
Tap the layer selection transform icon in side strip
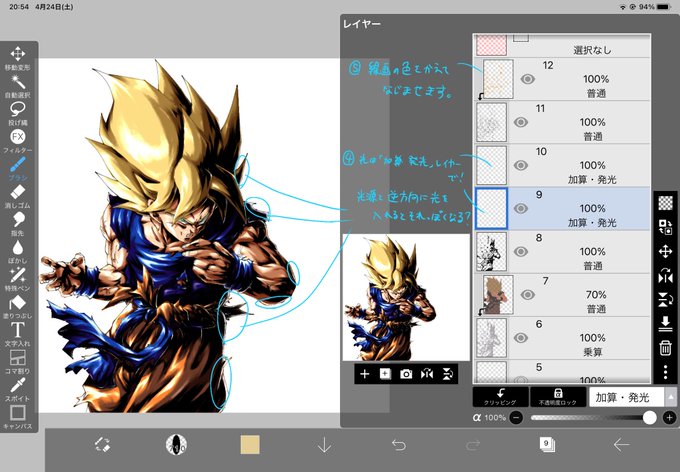pos(665,227)
